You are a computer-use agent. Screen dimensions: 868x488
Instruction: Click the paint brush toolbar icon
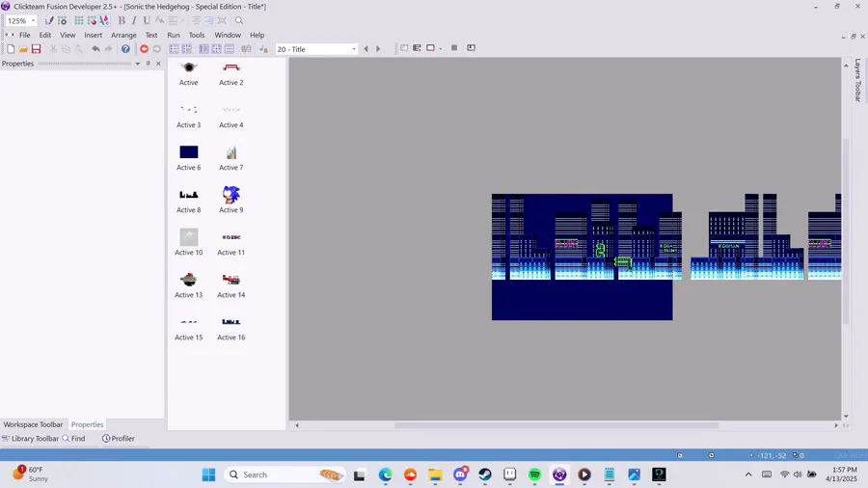point(49,20)
